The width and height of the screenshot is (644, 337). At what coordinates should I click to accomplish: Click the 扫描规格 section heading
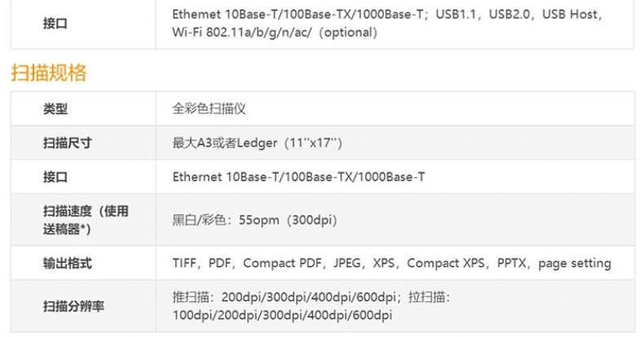click(48, 73)
